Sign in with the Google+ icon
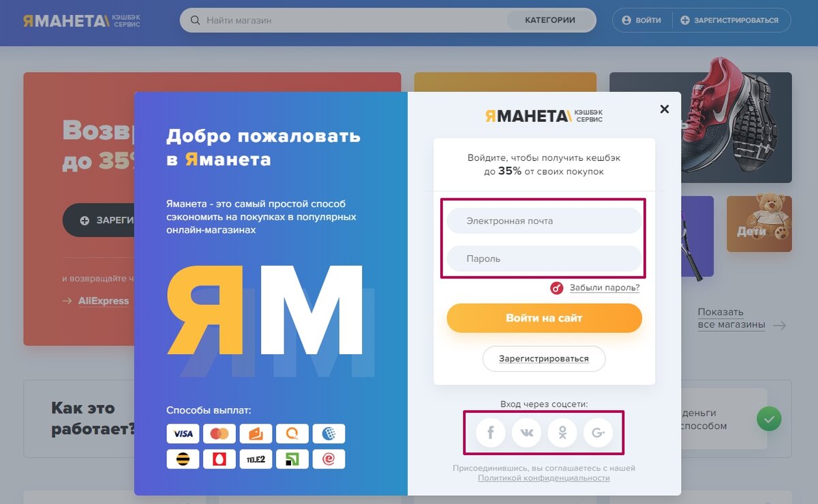 (599, 432)
